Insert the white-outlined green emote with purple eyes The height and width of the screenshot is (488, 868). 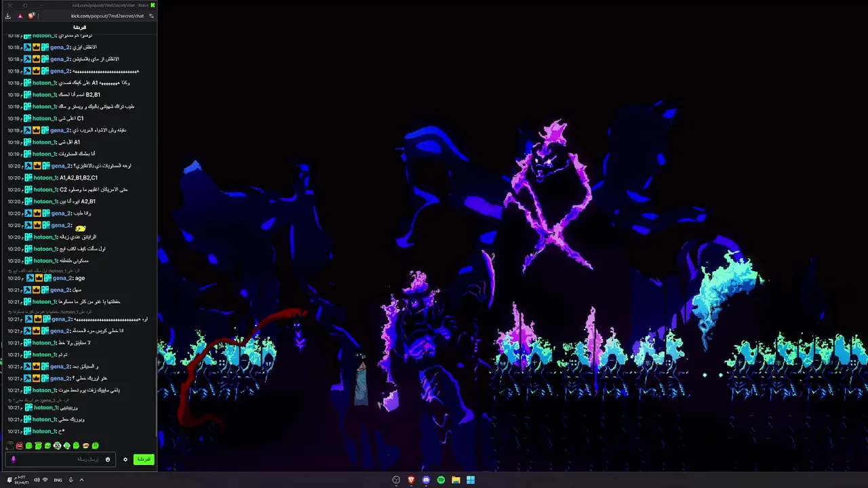(57, 445)
